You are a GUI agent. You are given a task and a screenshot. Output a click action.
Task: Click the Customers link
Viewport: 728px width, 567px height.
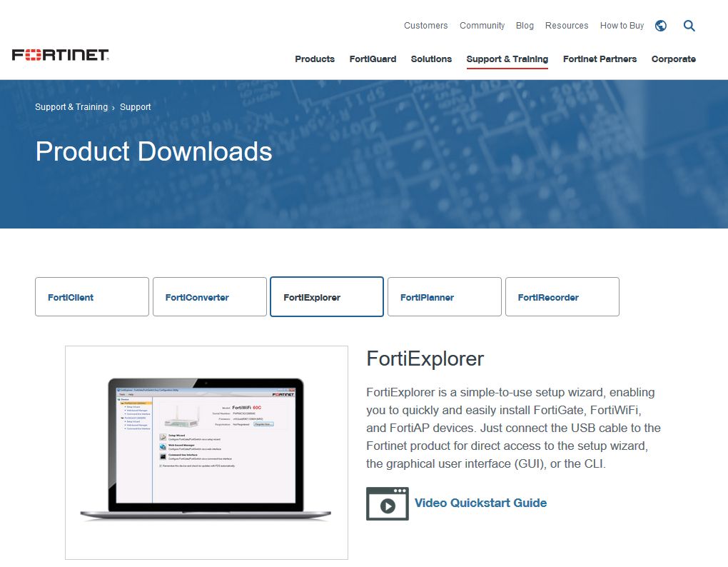pyautogui.click(x=425, y=26)
